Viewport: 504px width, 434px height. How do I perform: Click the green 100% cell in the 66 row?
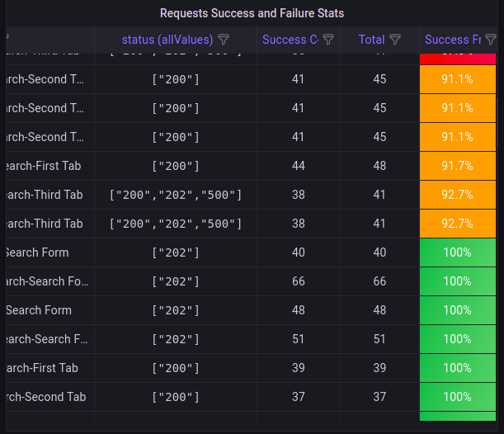(457, 281)
